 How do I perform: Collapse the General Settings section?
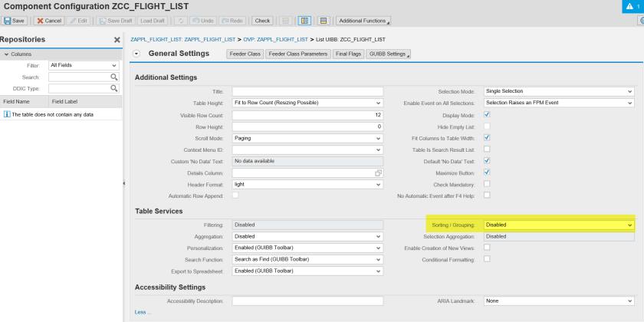pyautogui.click(x=136, y=54)
